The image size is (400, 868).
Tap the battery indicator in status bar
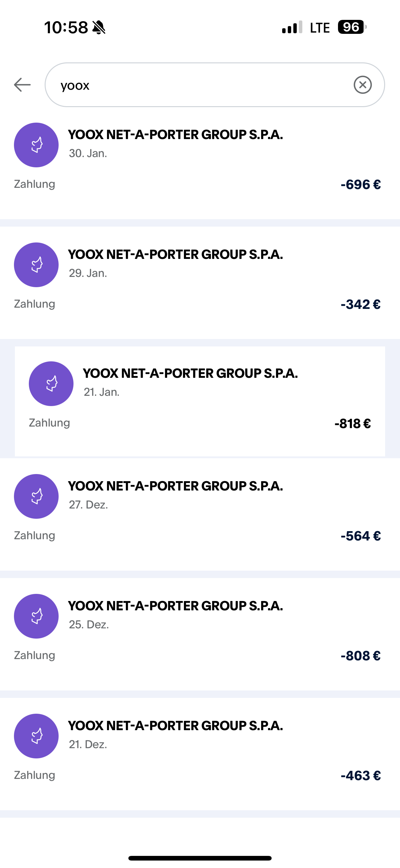352,27
